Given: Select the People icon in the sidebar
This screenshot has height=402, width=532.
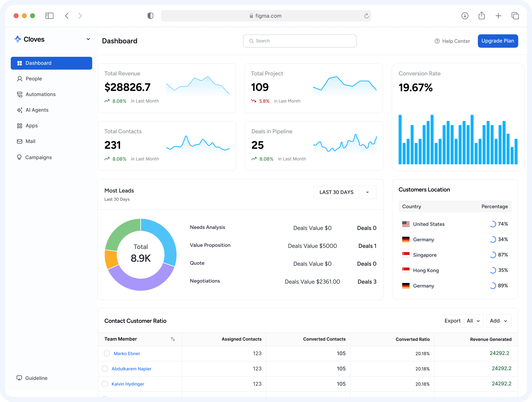Looking at the screenshot, I should tap(20, 78).
